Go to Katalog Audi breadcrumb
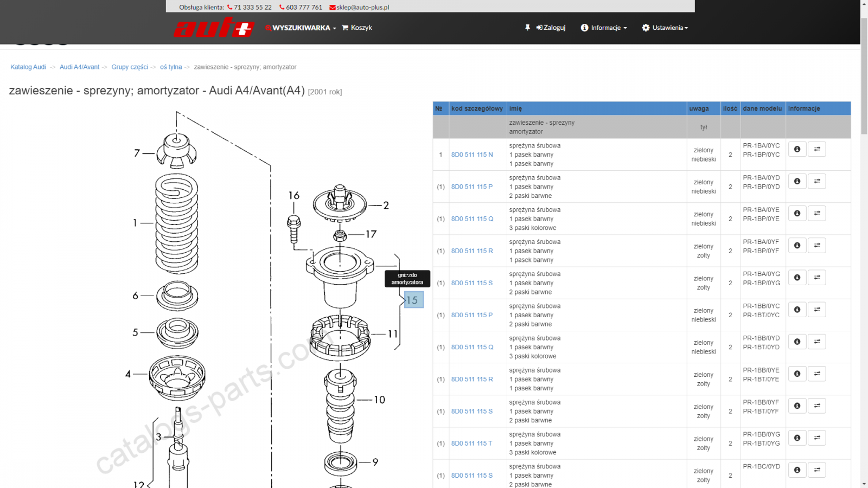Image resolution: width=868 pixels, height=488 pixels. click(x=28, y=67)
